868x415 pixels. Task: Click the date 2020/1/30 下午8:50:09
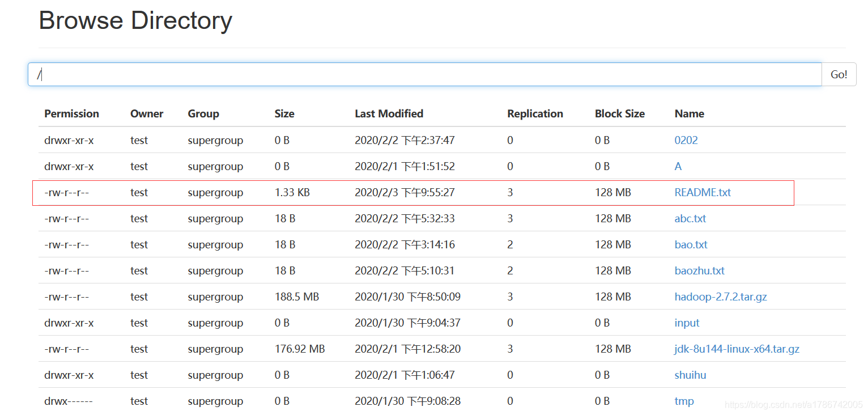click(407, 297)
